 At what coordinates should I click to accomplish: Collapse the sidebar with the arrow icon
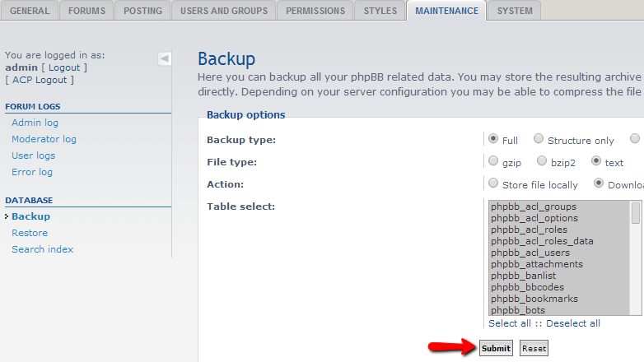click(164, 58)
